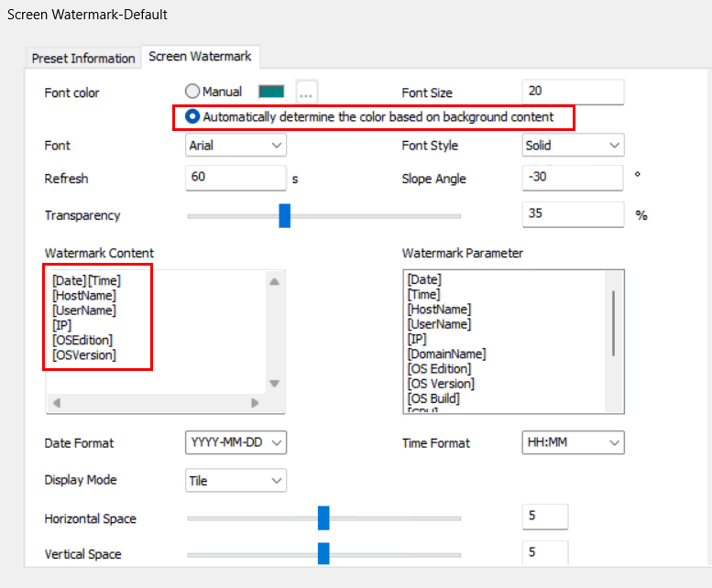The image size is (712, 588).
Task: Open the Date Format dropdown
Action: [x=236, y=442]
